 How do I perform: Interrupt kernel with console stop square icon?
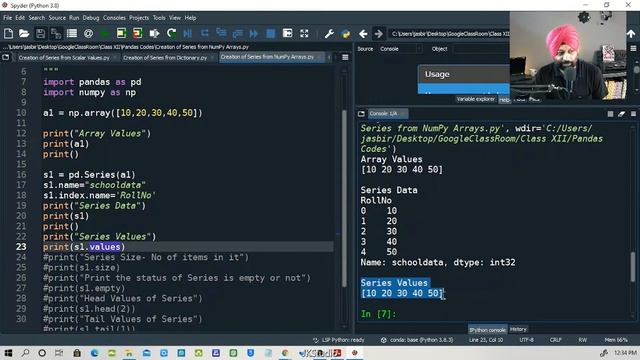[x=610, y=114]
